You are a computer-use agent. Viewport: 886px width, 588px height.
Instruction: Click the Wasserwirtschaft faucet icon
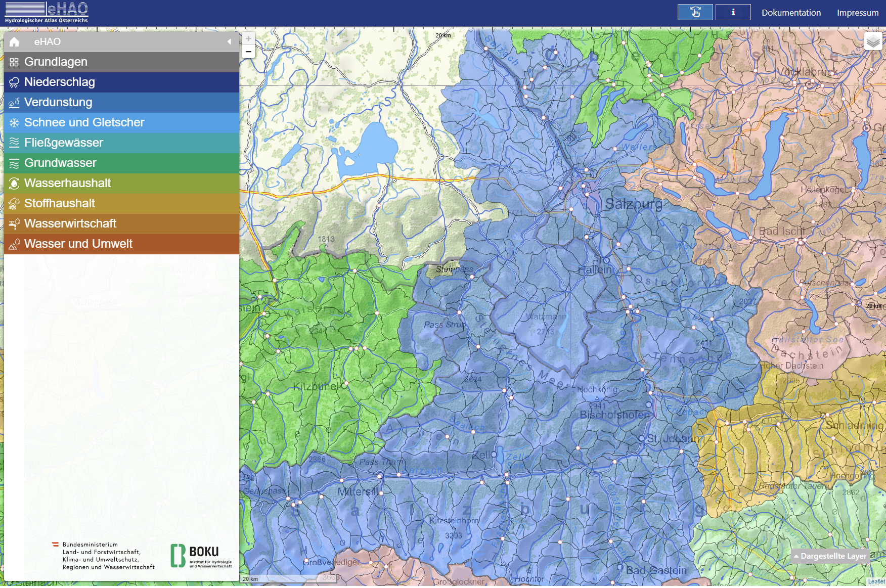[14, 224]
